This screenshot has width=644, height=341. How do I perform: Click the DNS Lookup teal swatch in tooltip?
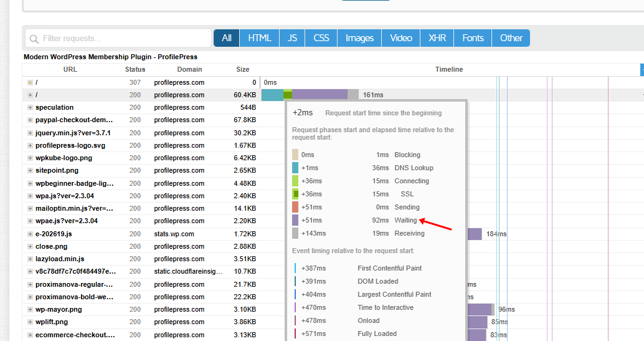click(295, 168)
